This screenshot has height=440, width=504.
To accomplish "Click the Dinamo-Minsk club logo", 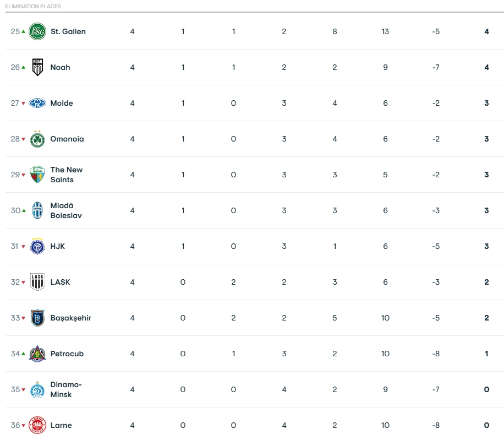I will tap(37, 389).
